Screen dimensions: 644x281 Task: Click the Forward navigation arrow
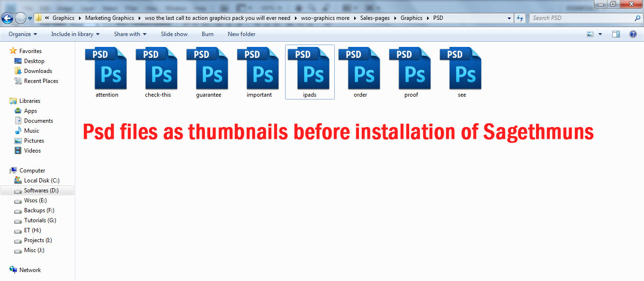coord(21,18)
